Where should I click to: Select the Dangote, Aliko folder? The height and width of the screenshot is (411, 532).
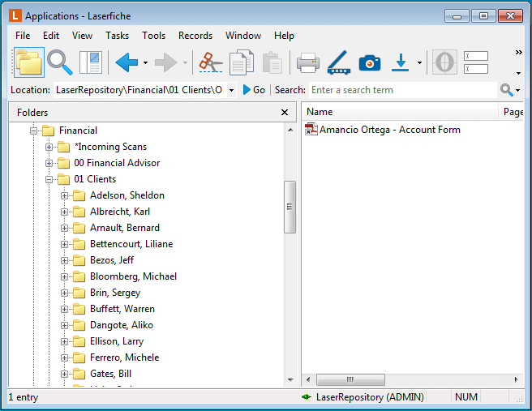122,325
